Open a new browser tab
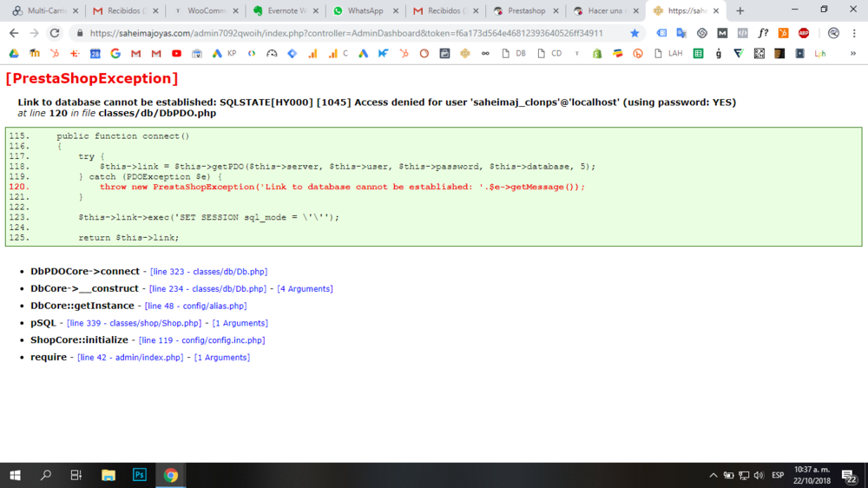Image resolution: width=868 pixels, height=488 pixels. click(x=740, y=10)
